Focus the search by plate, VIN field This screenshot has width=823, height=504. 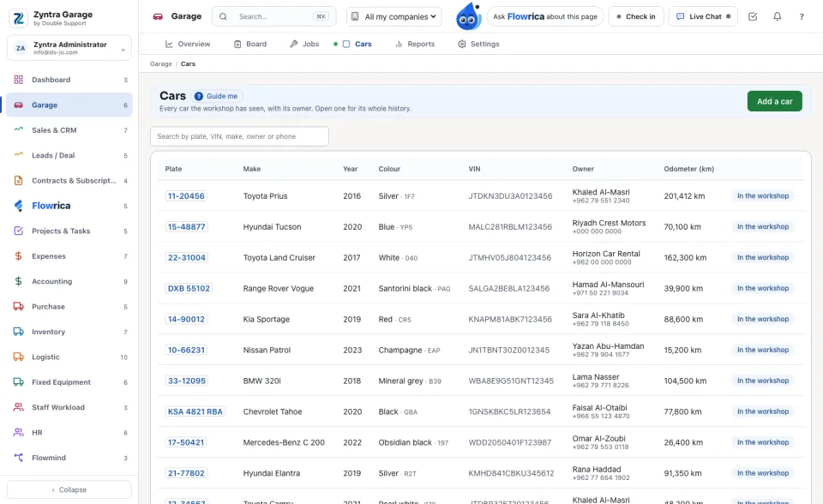click(x=239, y=136)
